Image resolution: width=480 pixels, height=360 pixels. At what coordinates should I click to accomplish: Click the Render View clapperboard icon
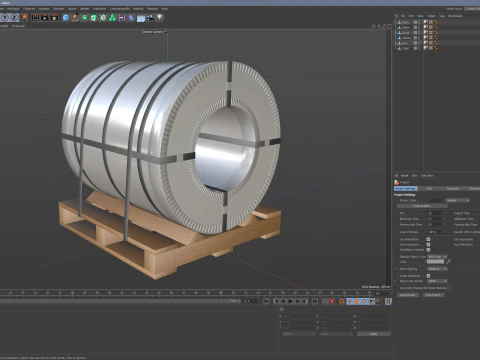(x=35, y=17)
